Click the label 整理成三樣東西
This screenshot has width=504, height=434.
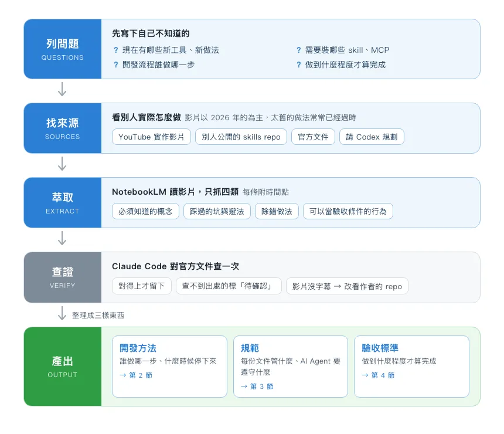98,316
